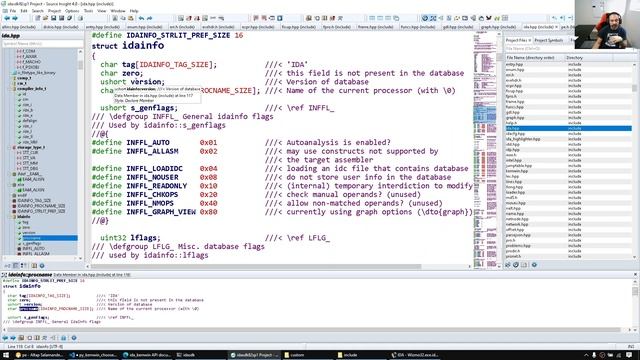Close the ida.hpp (include) tab
This screenshot has height=360, width=640.
click(x=556, y=27)
